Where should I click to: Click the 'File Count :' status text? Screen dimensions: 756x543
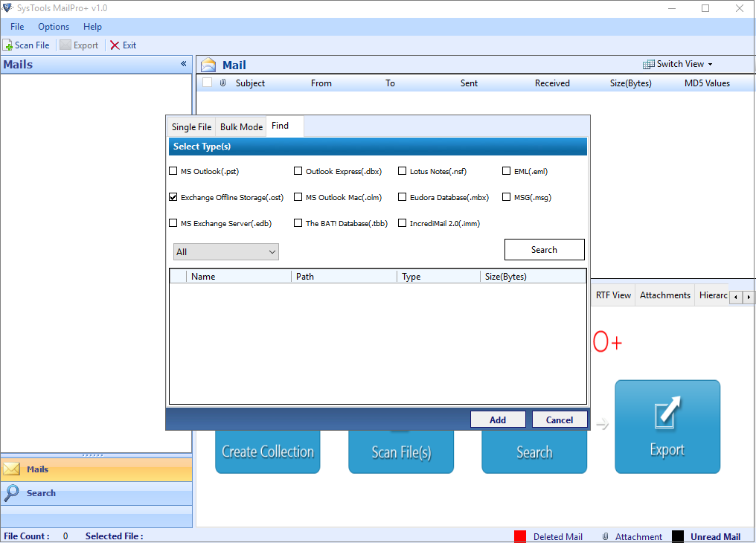coord(27,536)
